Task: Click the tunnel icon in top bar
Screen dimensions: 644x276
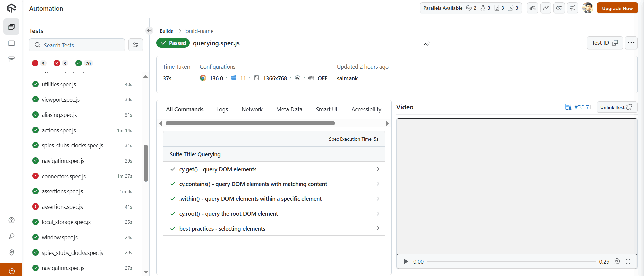Action: [x=532, y=8]
